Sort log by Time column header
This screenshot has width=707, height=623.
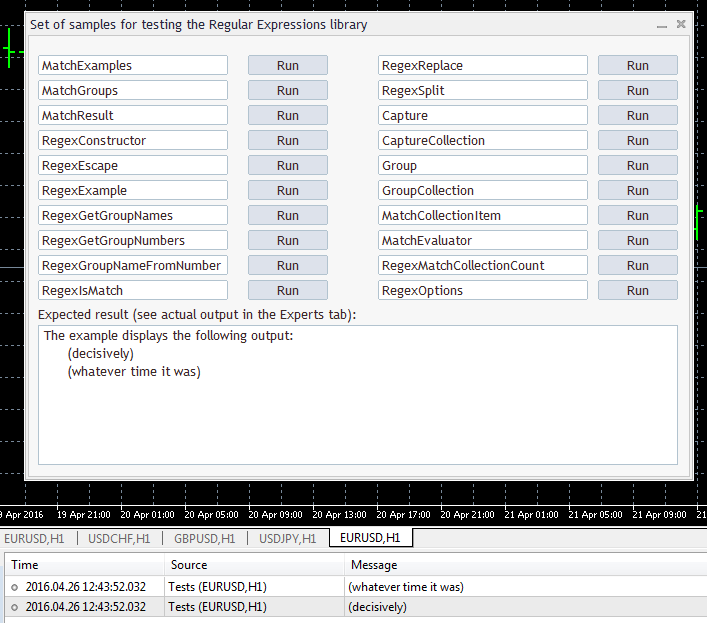(x=84, y=565)
